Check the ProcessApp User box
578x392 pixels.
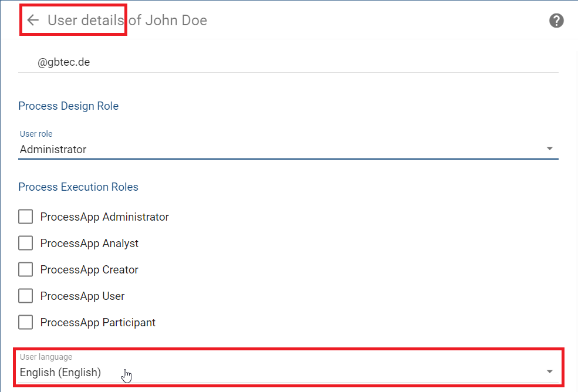click(x=25, y=296)
